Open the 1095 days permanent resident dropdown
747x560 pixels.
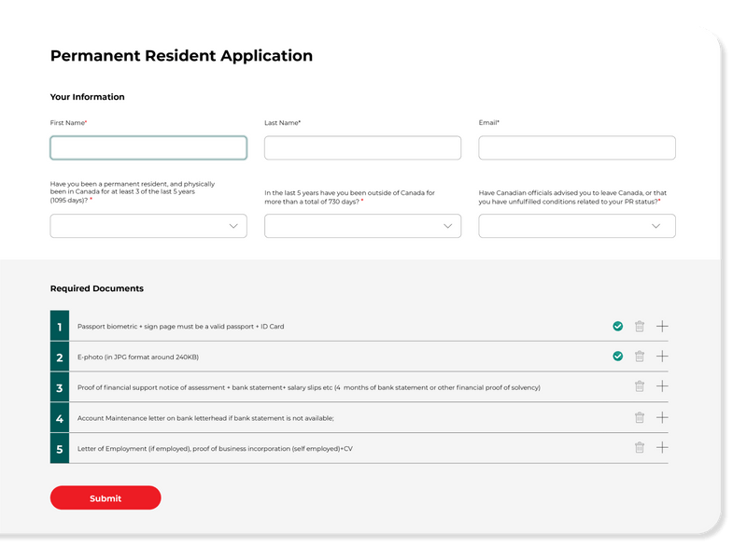(x=148, y=226)
